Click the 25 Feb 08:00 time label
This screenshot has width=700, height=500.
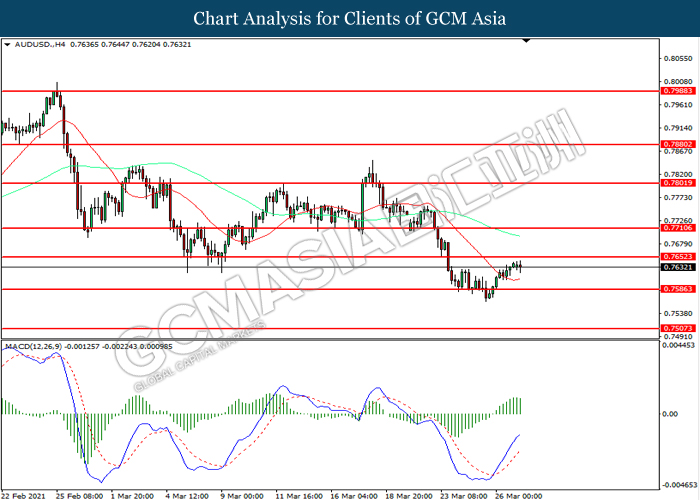[79, 496]
